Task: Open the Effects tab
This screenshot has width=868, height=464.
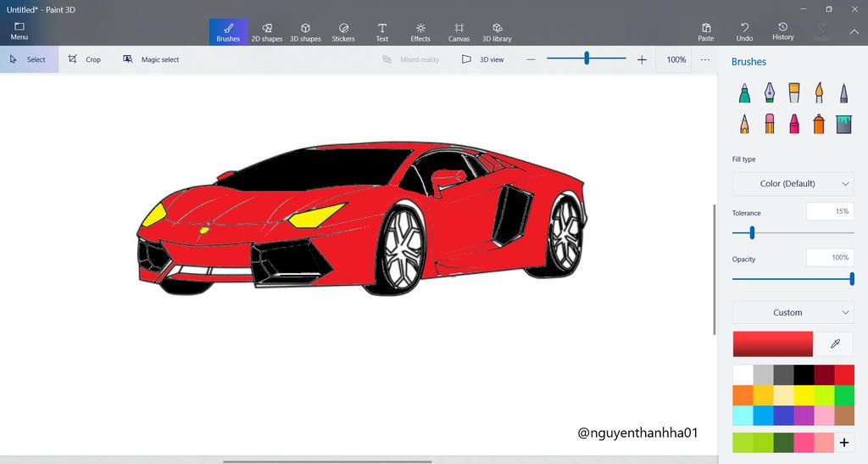Action: point(420,32)
